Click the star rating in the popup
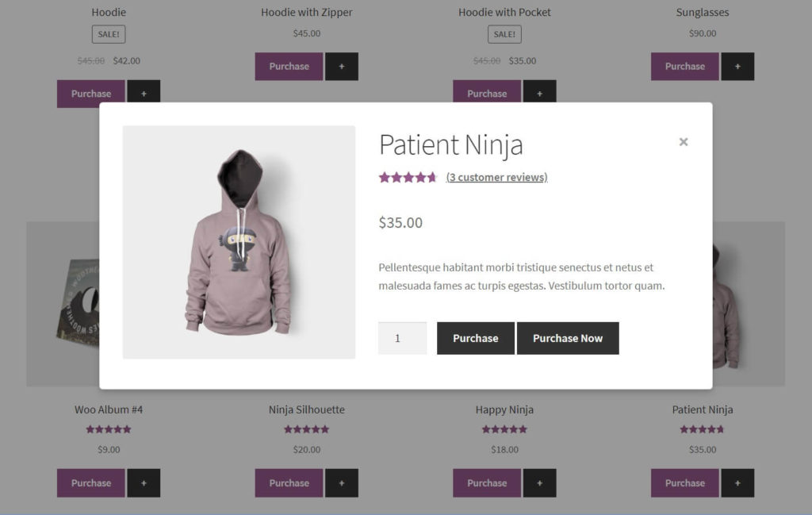Screen dimensions: 812x515 pos(408,177)
